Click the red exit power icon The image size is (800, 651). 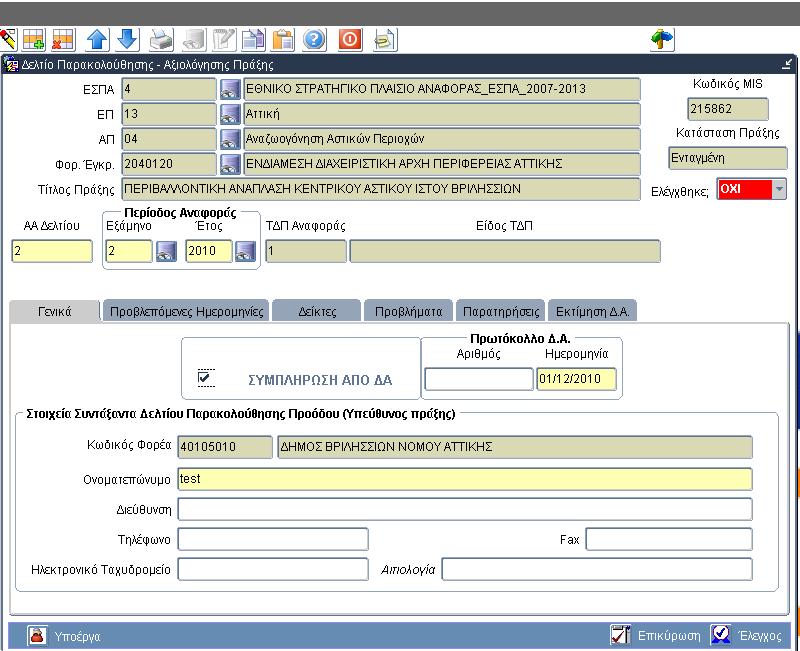pos(350,39)
